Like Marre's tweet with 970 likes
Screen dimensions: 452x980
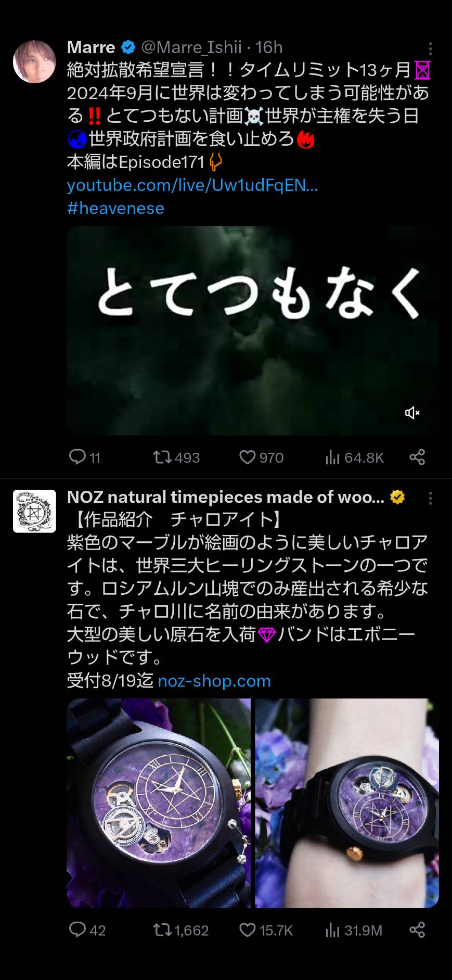click(261, 457)
